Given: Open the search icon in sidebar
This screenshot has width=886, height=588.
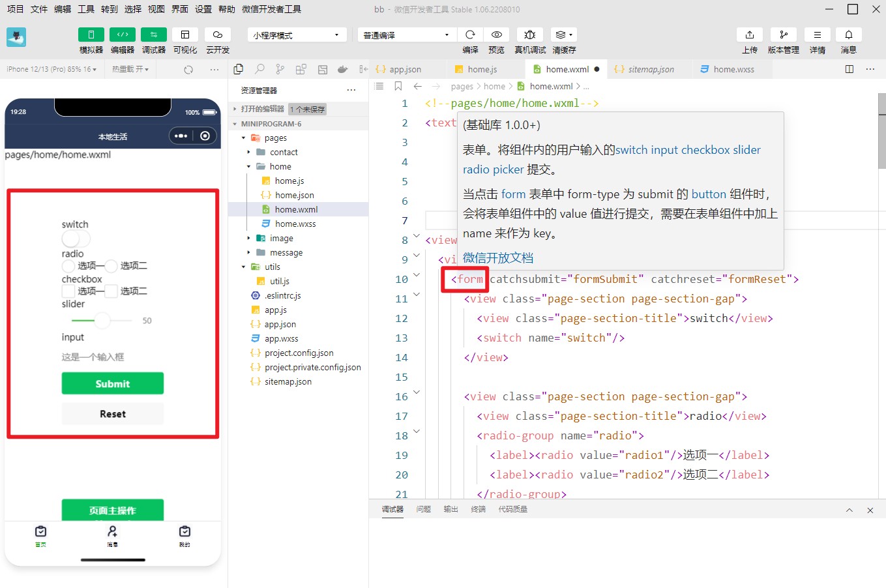Looking at the screenshot, I should [259, 69].
